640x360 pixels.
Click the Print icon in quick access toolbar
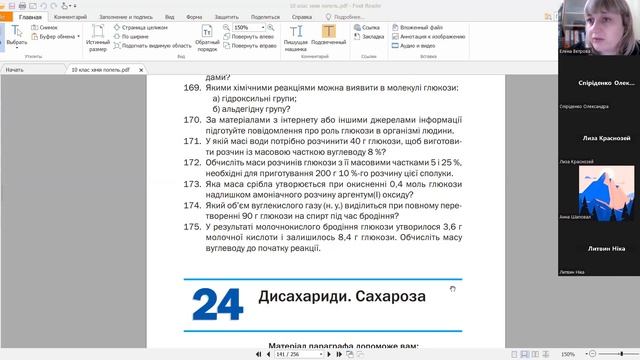click(x=22, y=6)
